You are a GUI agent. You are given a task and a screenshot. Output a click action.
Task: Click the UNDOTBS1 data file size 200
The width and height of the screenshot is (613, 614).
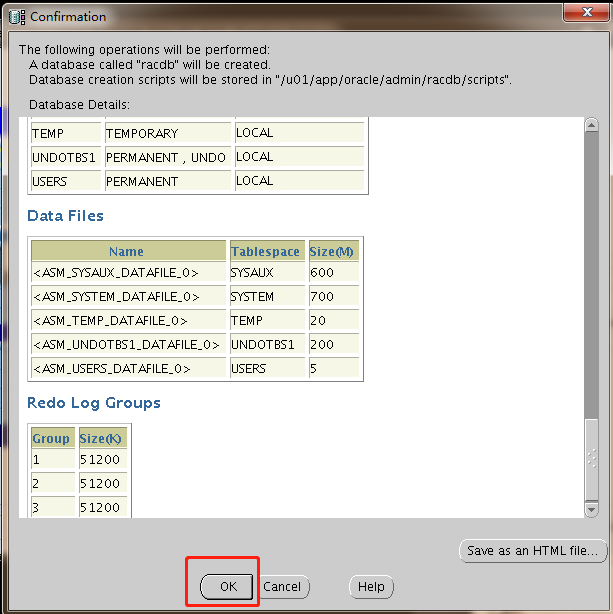[x=333, y=345]
